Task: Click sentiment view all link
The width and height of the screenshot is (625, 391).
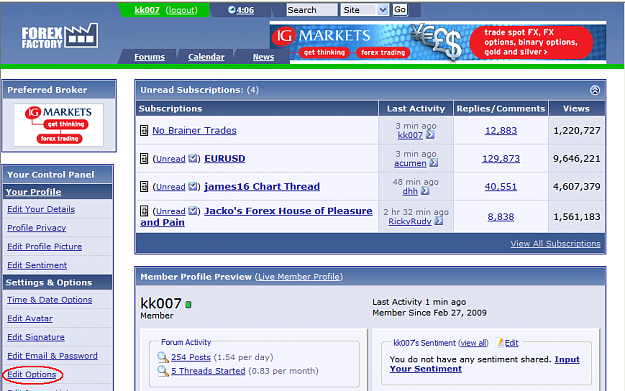Action: click(474, 343)
